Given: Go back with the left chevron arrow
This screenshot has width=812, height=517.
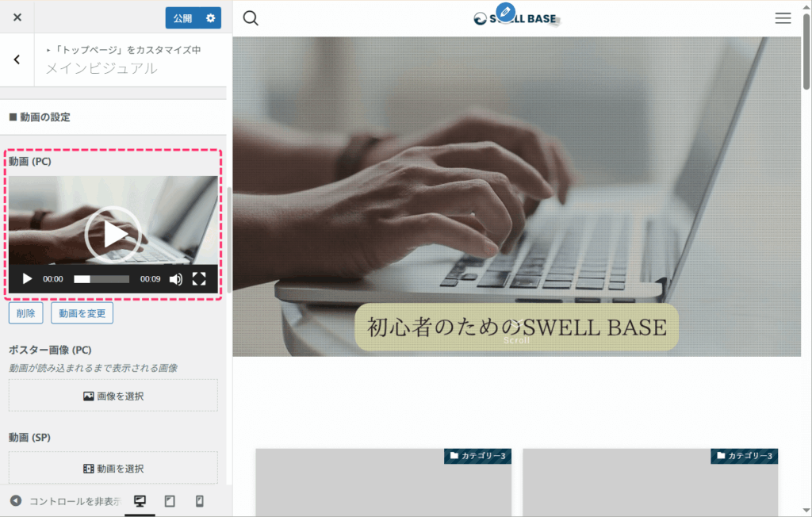Looking at the screenshot, I should click(x=17, y=59).
